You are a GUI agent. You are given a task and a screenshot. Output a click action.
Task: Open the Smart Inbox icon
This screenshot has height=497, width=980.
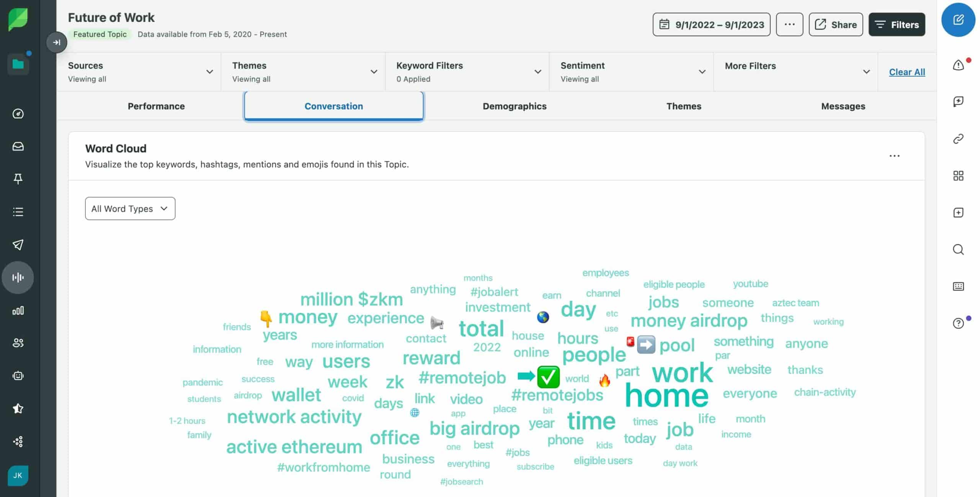click(x=18, y=146)
